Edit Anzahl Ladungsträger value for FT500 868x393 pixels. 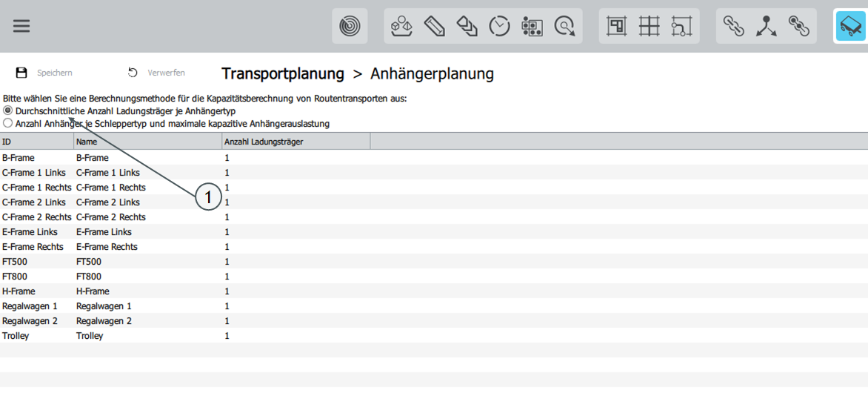coord(296,262)
